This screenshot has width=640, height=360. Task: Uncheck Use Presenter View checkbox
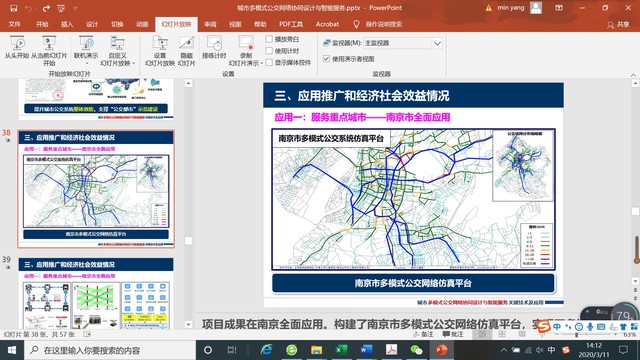pyautogui.click(x=326, y=59)
